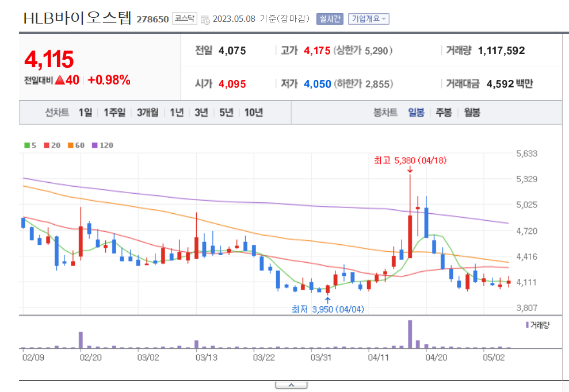Select the 3개월 line chart period

[x=147, y=113]
